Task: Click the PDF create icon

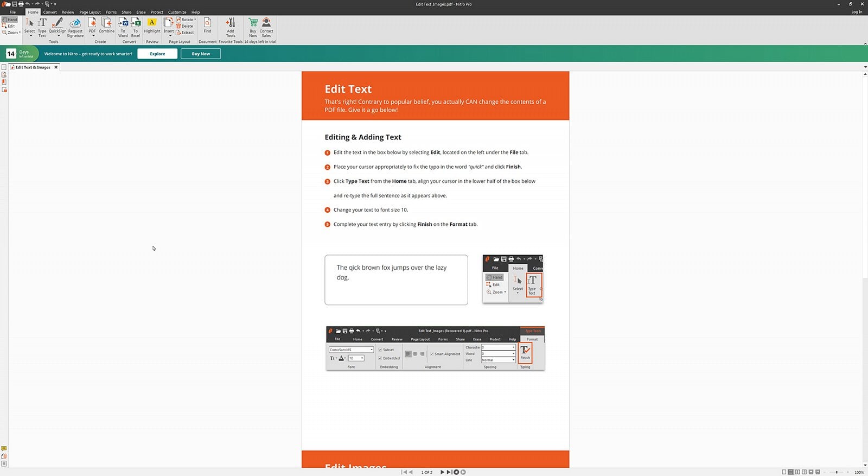Action: click(92, 23)
